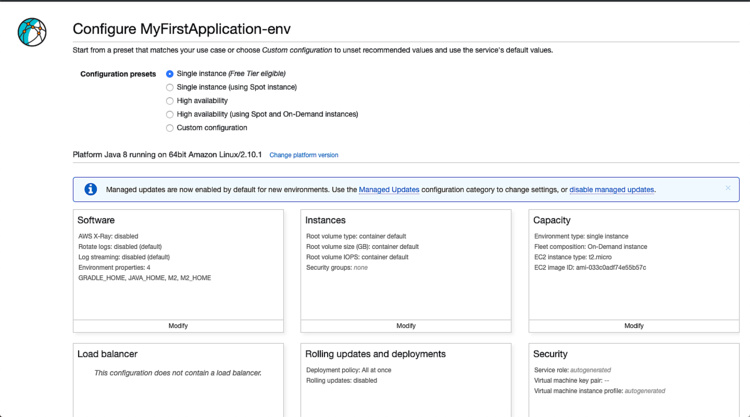Click the Software card heading
750x417 pixels.
[x=96, y=220]
